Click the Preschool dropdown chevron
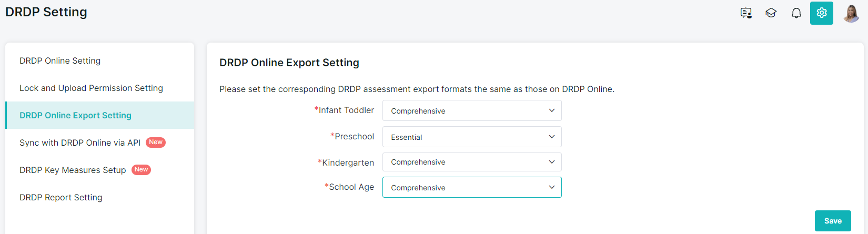Viewport: 868px width, 234px height. click(x=552, y=137)
